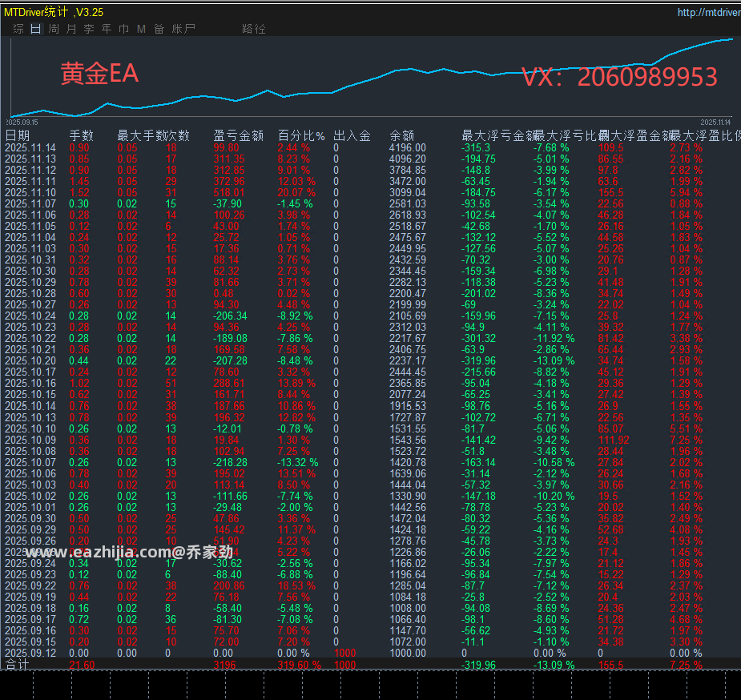This screenshot has height=700, width=741.
Task: Select the M tab
Action: [141, 29]
